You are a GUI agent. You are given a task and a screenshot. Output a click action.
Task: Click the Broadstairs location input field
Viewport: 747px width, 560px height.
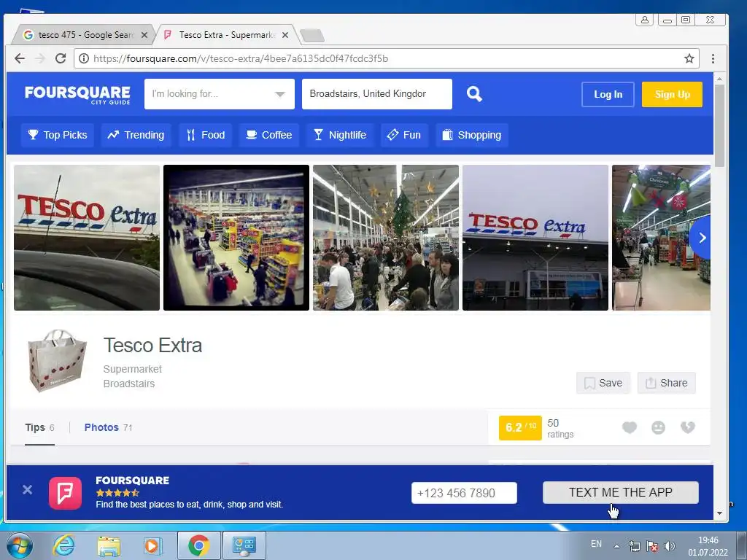[377, 94]
